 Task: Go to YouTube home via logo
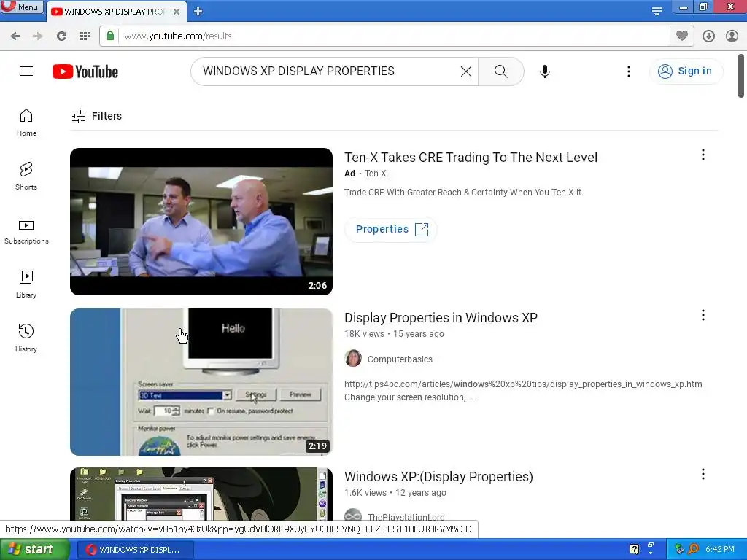pyautogui.click(x=85, y=71)
